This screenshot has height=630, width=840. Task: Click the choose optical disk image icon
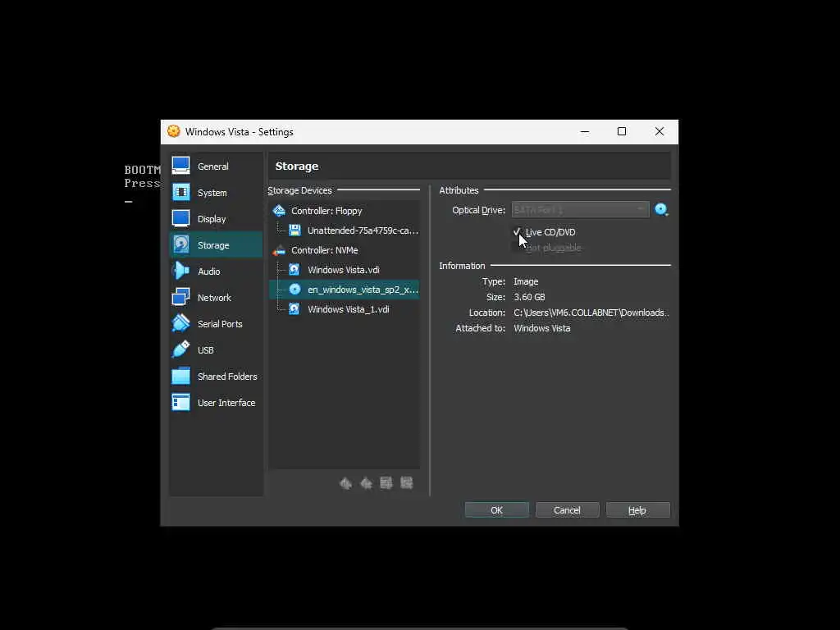click(x=662, y=209)
